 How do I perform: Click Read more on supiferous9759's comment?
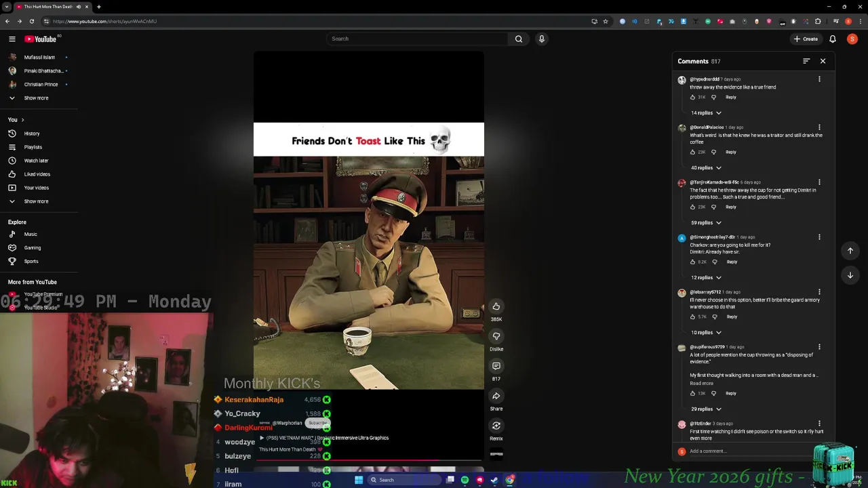[x=702, y=384]
